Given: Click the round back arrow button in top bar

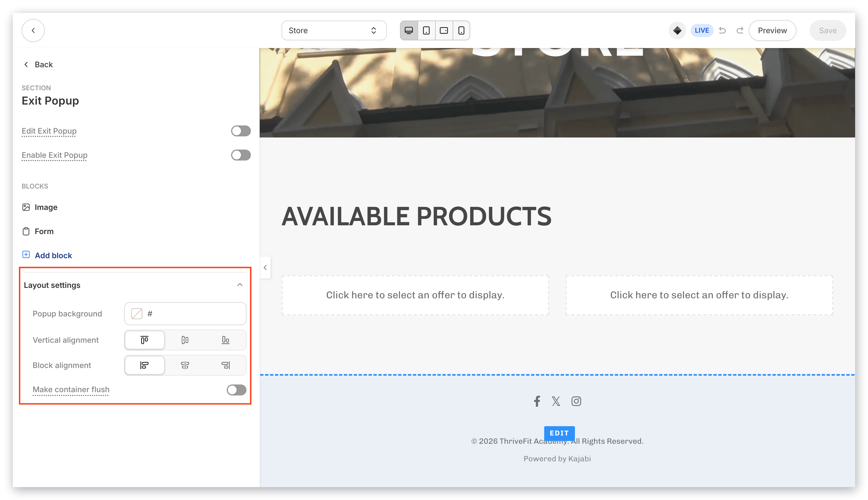Looking at the screenshot, I should click(x=33, y=30).
